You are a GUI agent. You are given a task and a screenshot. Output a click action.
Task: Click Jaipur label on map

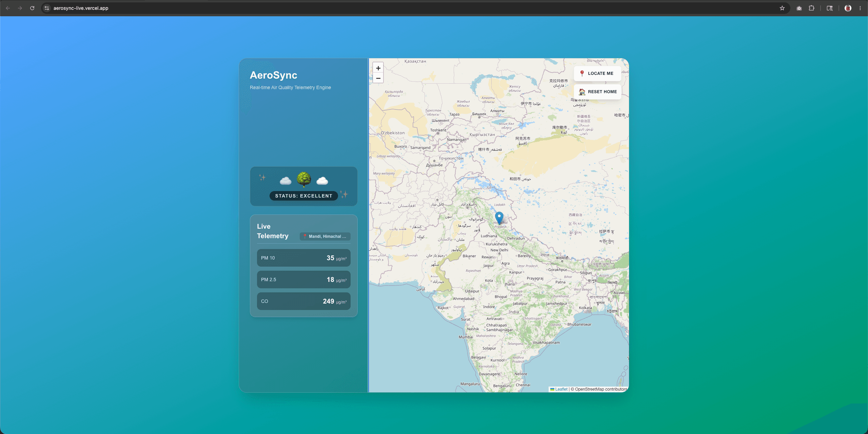pyautogui.click(x=488, y=266)
